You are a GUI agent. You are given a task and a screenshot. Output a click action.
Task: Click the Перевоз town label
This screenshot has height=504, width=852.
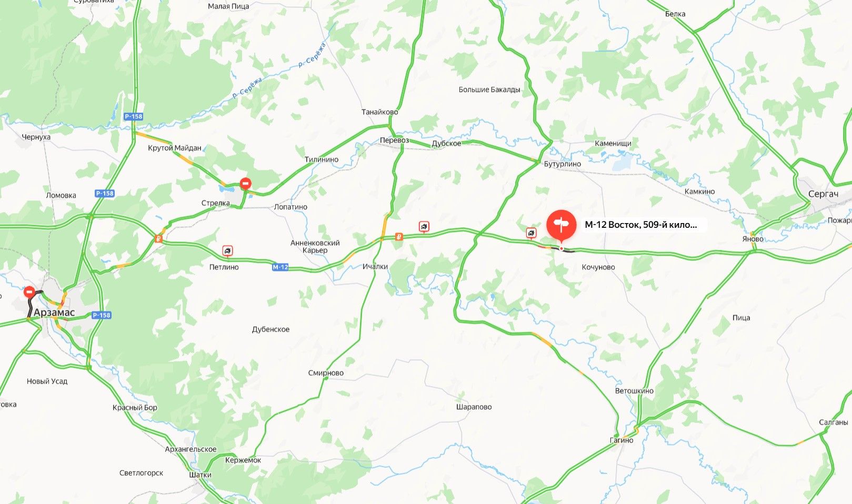pos(394,140)
